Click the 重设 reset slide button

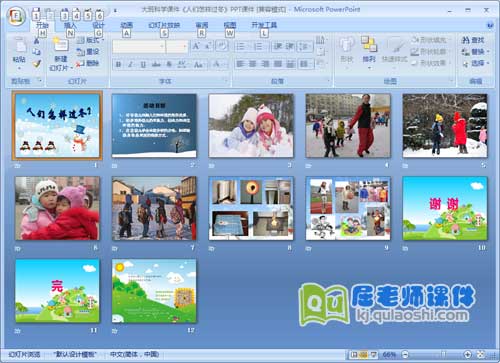tap(88, 52)
